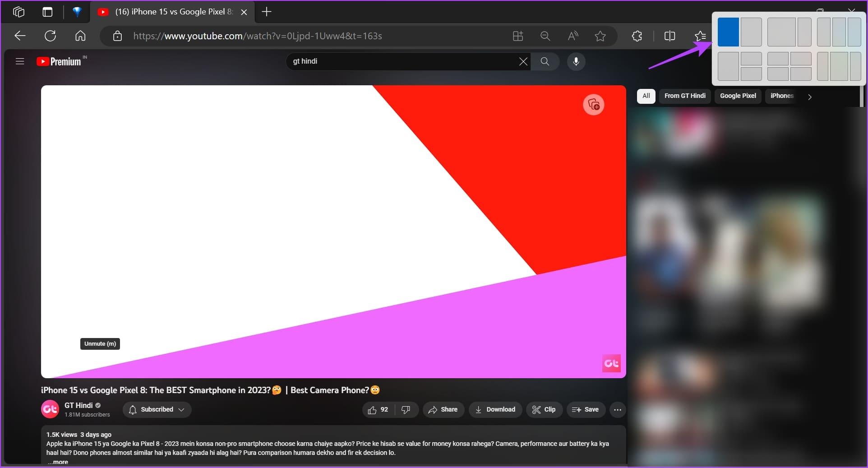The image size is (868, 468).
Task: Open the Favorites list
Action: [x=700, y=36]
